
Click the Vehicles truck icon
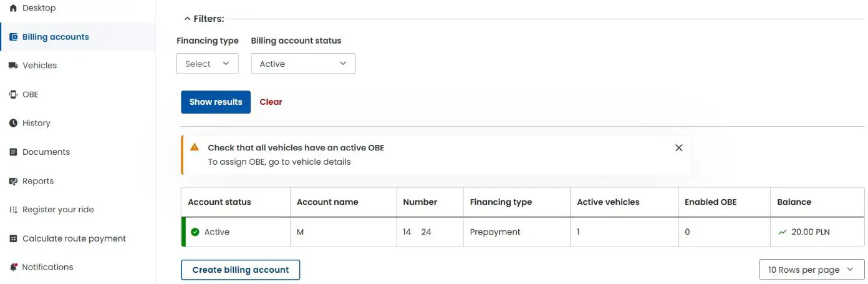coord(13,66)
